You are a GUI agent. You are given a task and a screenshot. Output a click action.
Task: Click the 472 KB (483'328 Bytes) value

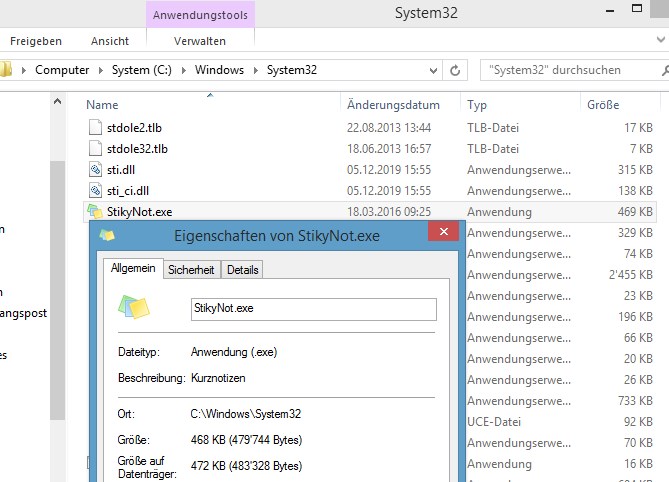(x=246, y=465)
